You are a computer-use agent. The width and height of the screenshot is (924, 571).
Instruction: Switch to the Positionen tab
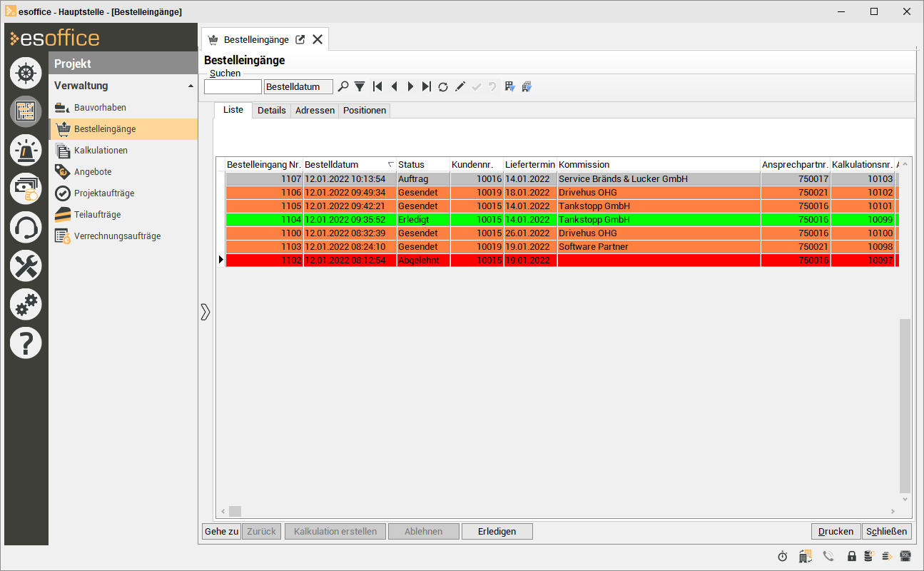(x=365, y=111)
